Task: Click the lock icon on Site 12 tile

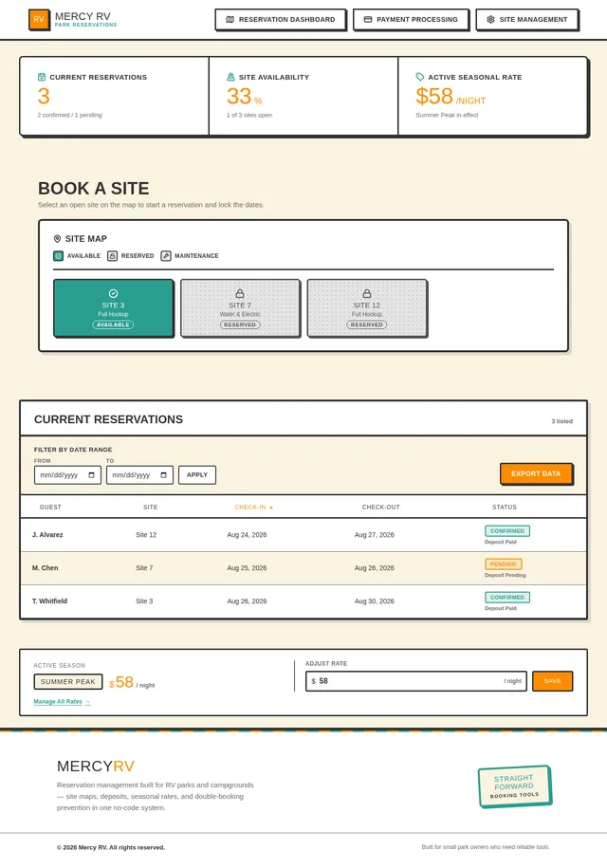Action: tap(367, 293)
